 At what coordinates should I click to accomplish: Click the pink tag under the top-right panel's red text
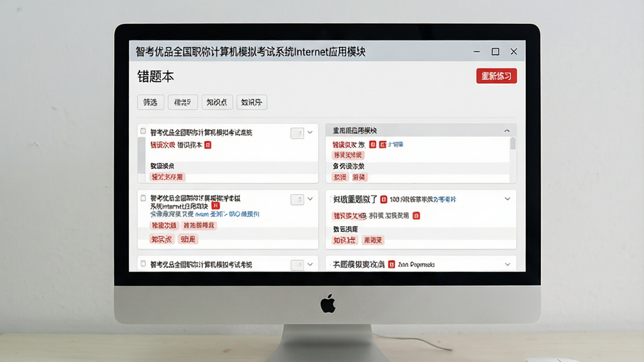click(x=348, y=155)
